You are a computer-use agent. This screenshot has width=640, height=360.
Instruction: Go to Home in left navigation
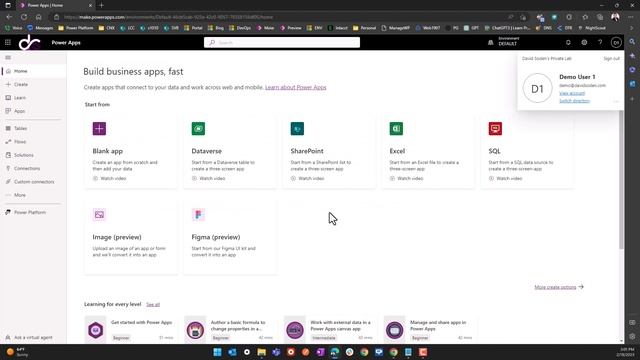pos(33,71)
